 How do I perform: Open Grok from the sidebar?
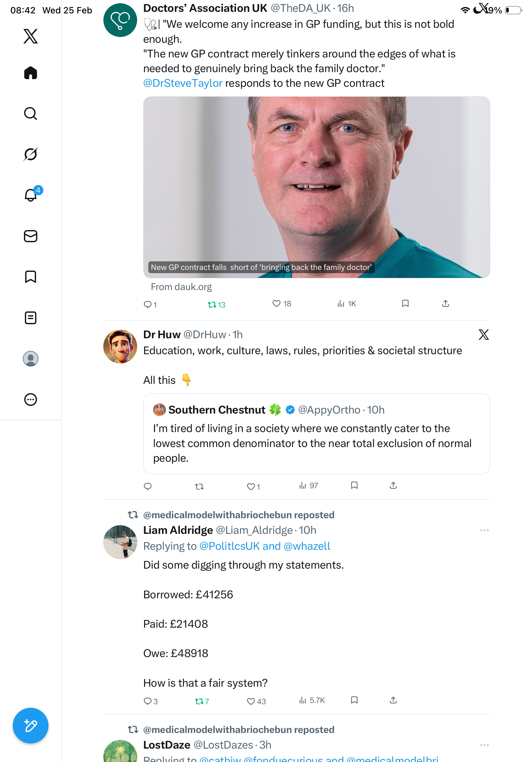31,154
